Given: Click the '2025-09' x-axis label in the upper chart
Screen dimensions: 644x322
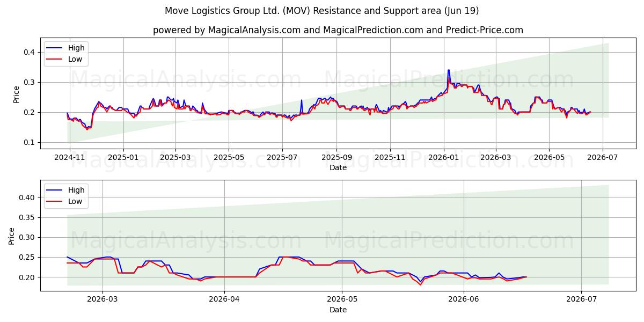Looking at the screenshot, I should coord(336,158).
